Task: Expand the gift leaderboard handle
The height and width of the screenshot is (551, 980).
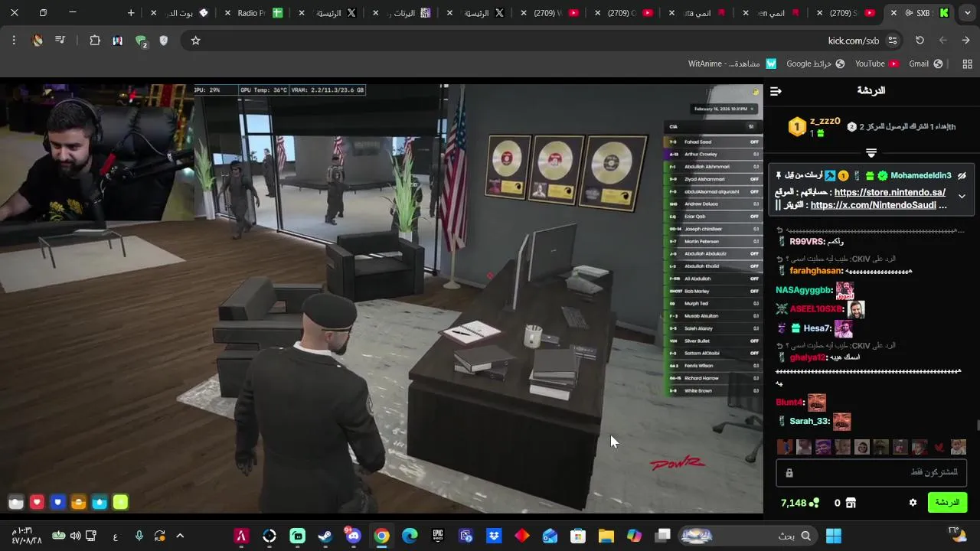Action: (871, 152)
